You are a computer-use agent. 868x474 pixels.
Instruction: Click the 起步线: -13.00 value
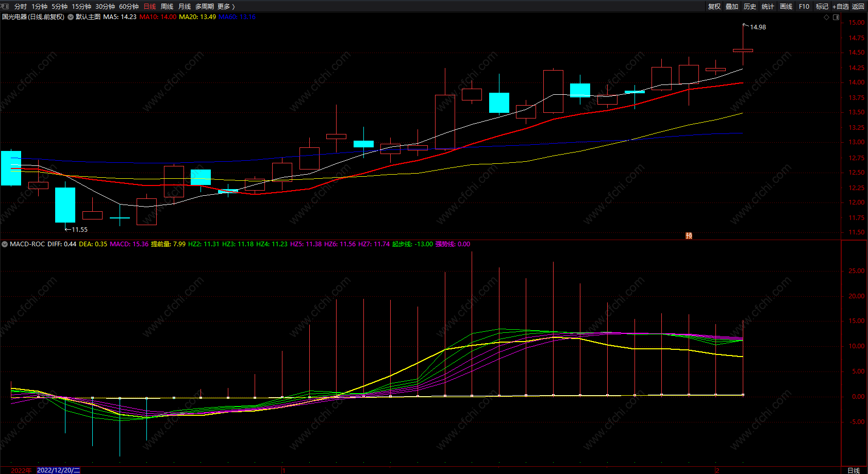(412, 244)
